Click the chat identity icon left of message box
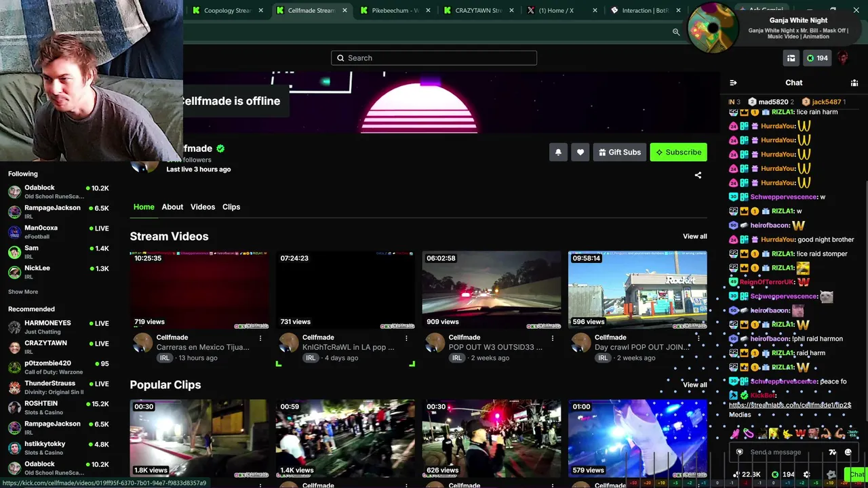The width and height of the screenshot is (868, 488). tap(739, 452)
